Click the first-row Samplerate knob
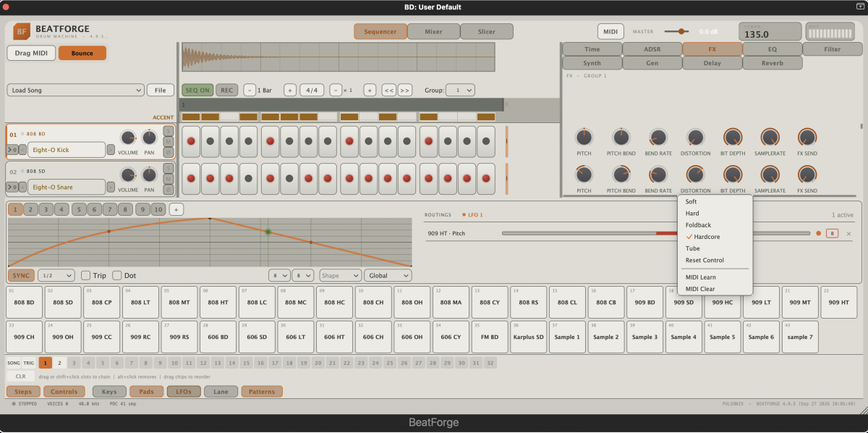This screenshot has width=868, height=433. (770, 138)
